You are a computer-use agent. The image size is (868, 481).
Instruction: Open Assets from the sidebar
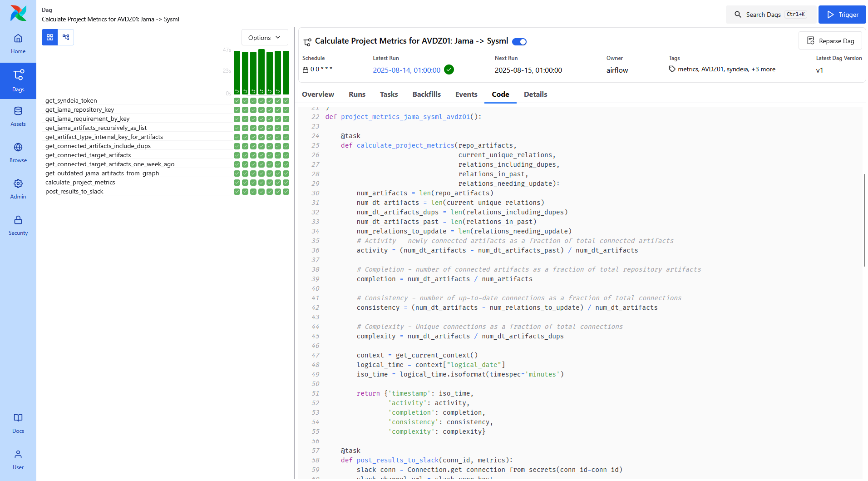click(x=18, y=117)
